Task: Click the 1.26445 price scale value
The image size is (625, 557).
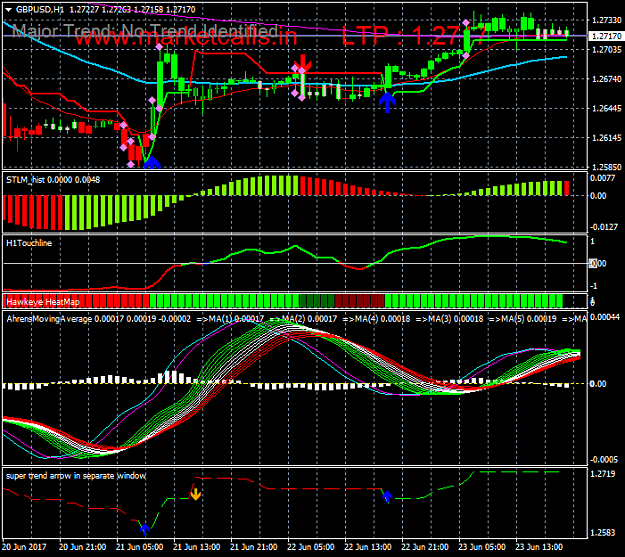Action: pyautogui.click(x=607, y=108)
